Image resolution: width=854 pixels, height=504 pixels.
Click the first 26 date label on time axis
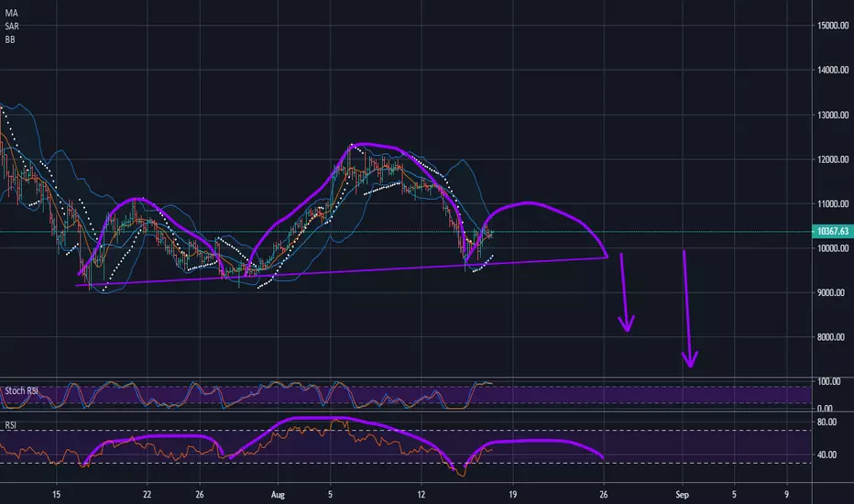tap(200, 495)
